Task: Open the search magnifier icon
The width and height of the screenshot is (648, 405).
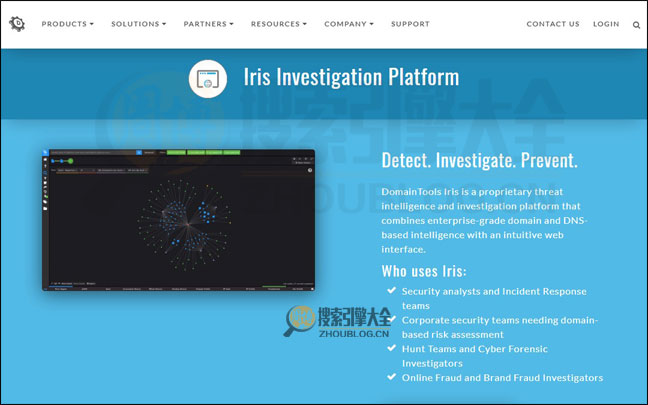Action: pyautogui.click(x=636, y=25)
